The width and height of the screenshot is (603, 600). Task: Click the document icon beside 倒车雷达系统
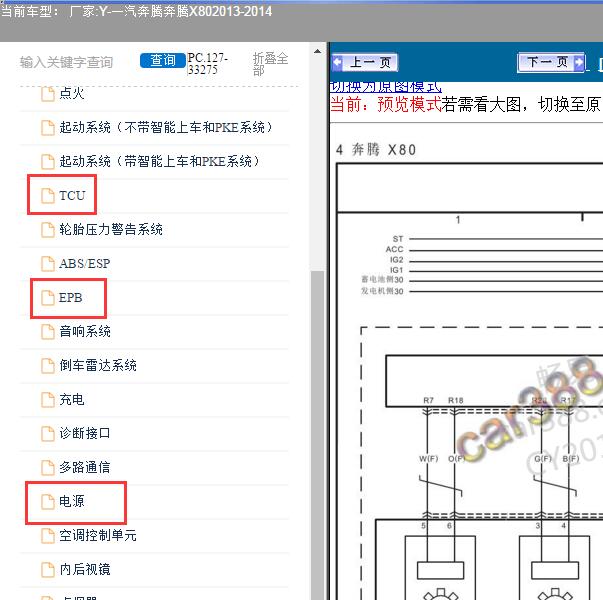(48, 366)
